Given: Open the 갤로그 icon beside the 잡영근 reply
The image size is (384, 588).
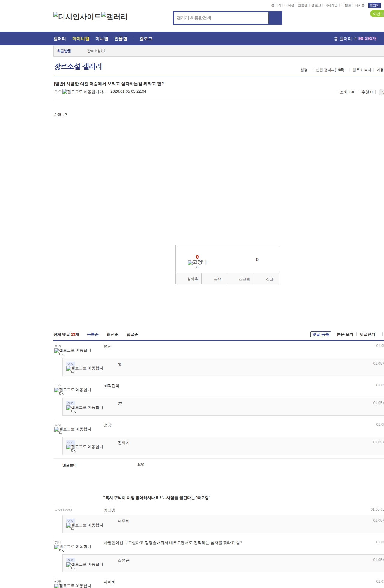Looking at the screenshot, I should point(85,566).
